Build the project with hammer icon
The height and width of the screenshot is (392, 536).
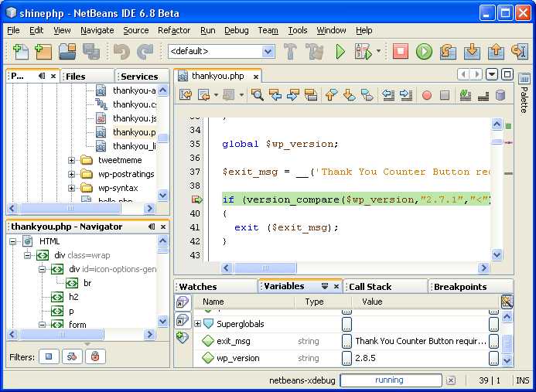click(x=290, y=52)
